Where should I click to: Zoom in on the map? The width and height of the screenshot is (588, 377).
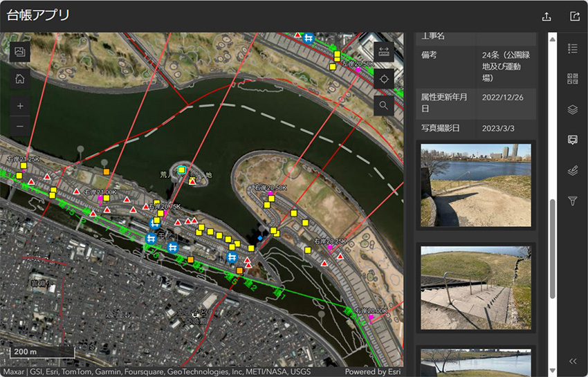click(19, 107)
